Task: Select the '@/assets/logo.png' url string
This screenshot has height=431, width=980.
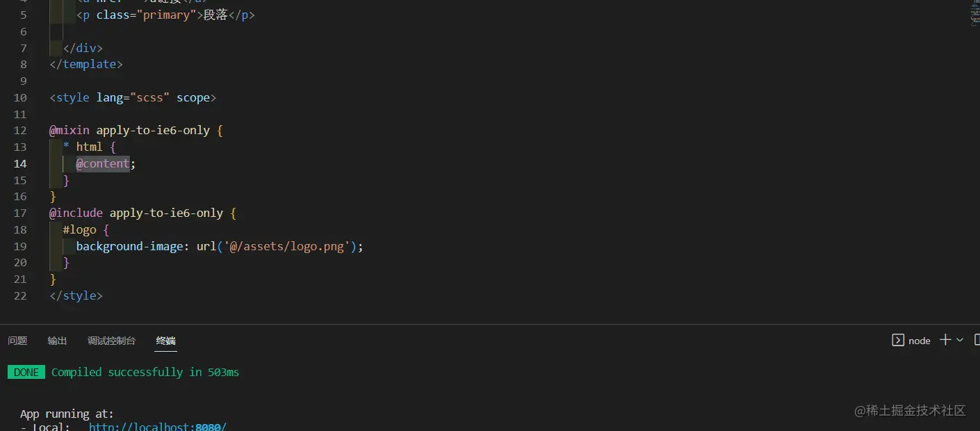Action: pos(286,246)
